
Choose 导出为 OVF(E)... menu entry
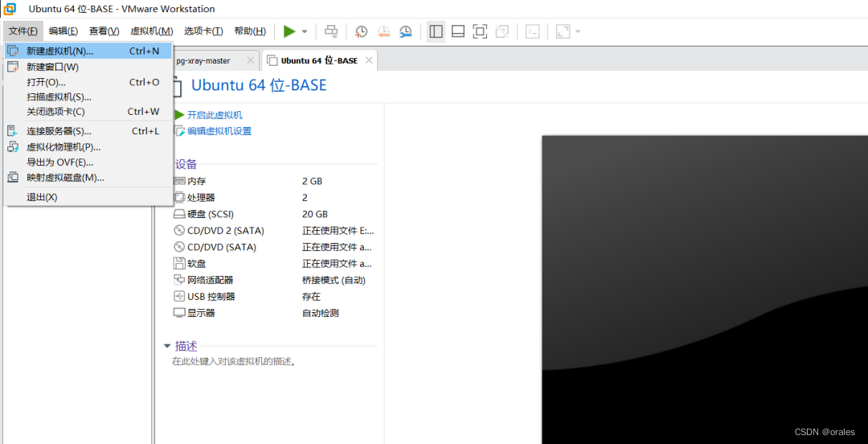(88, 162)
